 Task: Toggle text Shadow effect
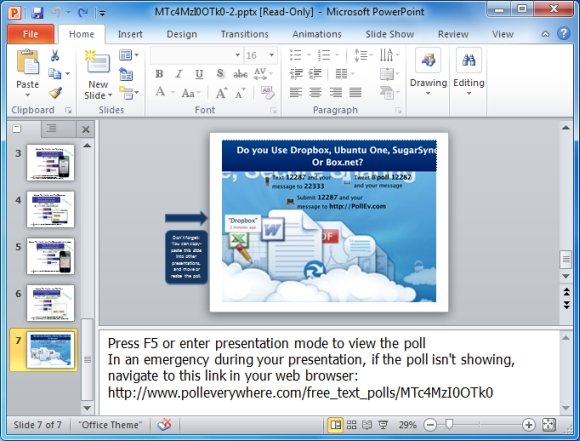pos(220,74)
